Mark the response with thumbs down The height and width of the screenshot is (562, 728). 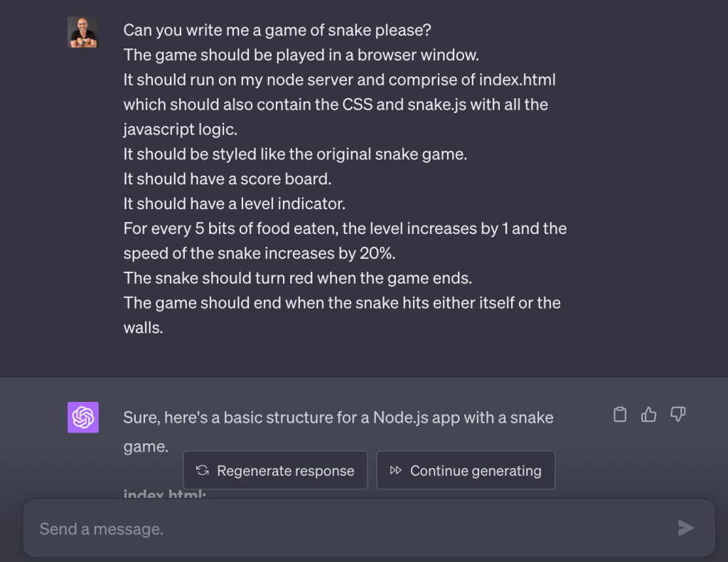(x=678, y=415)
